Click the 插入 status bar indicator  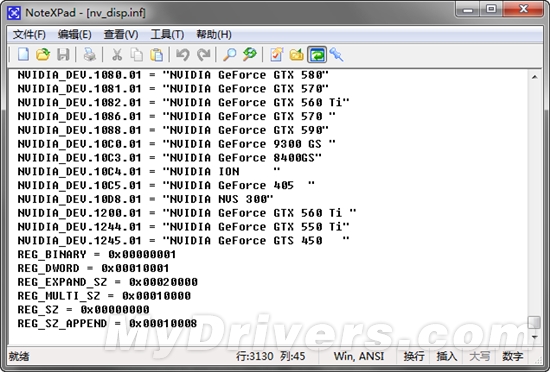click(x=447, y=356)
